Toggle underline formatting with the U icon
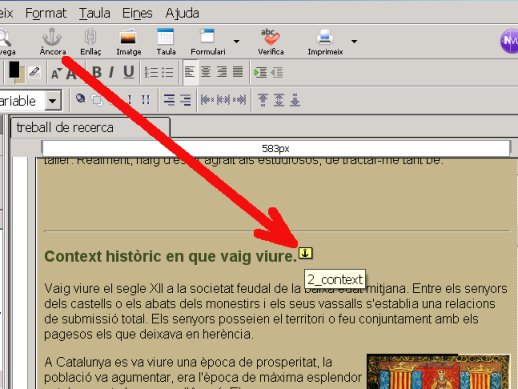Screen dimensions: 518x389 point(128,72)
